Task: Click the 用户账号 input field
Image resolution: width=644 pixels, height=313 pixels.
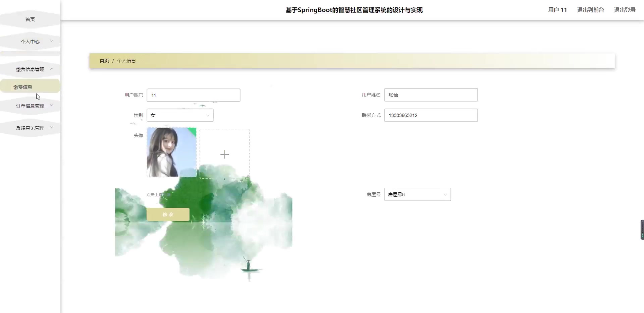Action: tap(194, 95)
